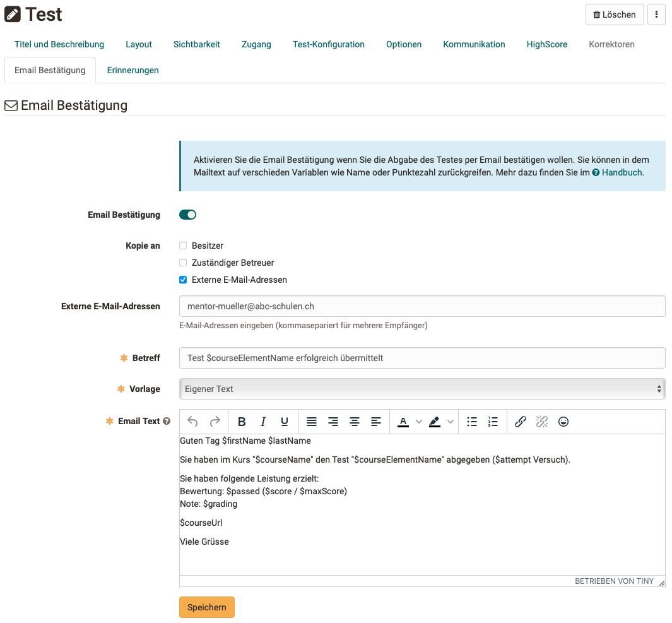
Task: Open the emoji picker in editor
Action: [x=563, y=422]
